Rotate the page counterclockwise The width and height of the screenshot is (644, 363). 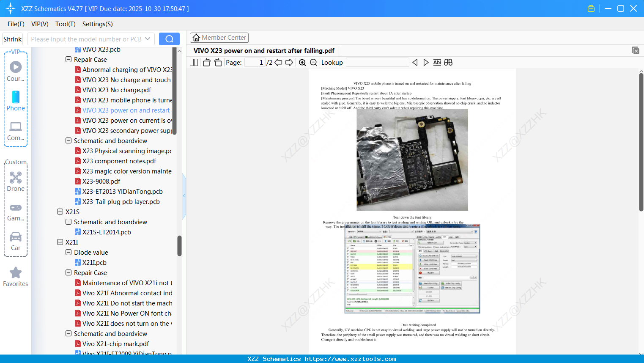[206, 63]
